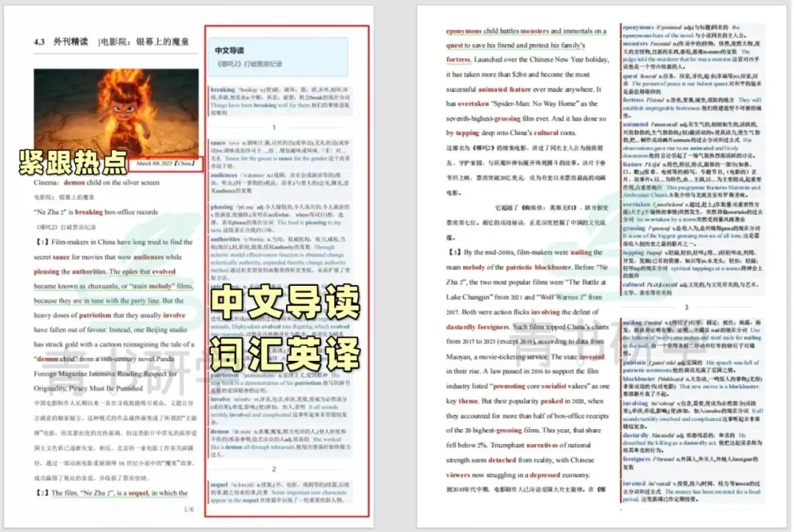Screen dimensions: 794x532
Task: Click highlighted word 'narratives' in right page article
Action: coord(543,445)
